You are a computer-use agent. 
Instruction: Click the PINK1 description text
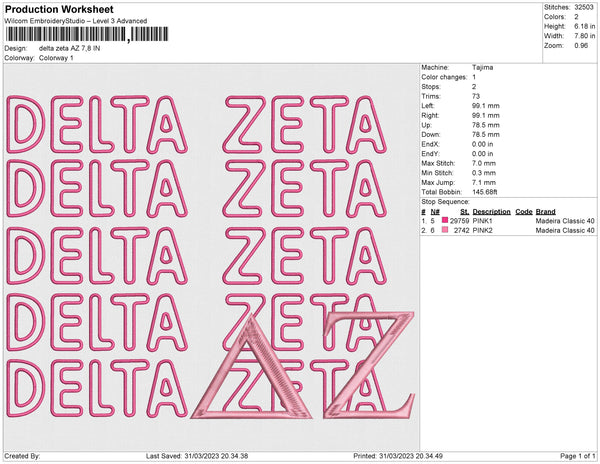point(482,221)
